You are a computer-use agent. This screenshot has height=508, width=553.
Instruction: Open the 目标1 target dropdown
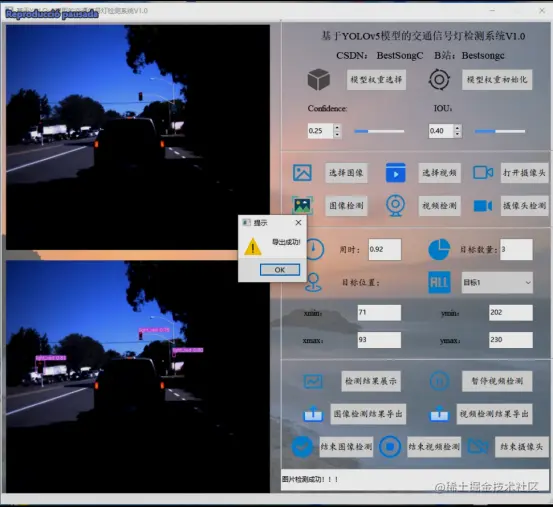497,282
